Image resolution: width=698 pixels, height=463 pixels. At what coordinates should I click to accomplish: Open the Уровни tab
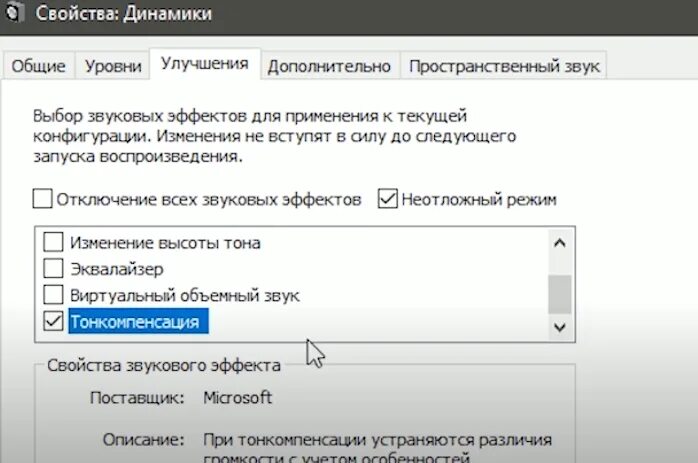[x=113, y=66]
